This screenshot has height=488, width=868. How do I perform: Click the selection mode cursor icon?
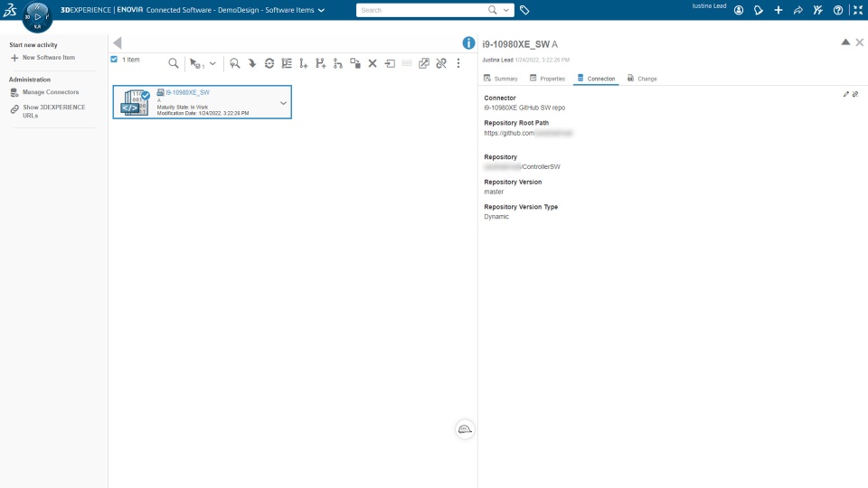point(196,63)
